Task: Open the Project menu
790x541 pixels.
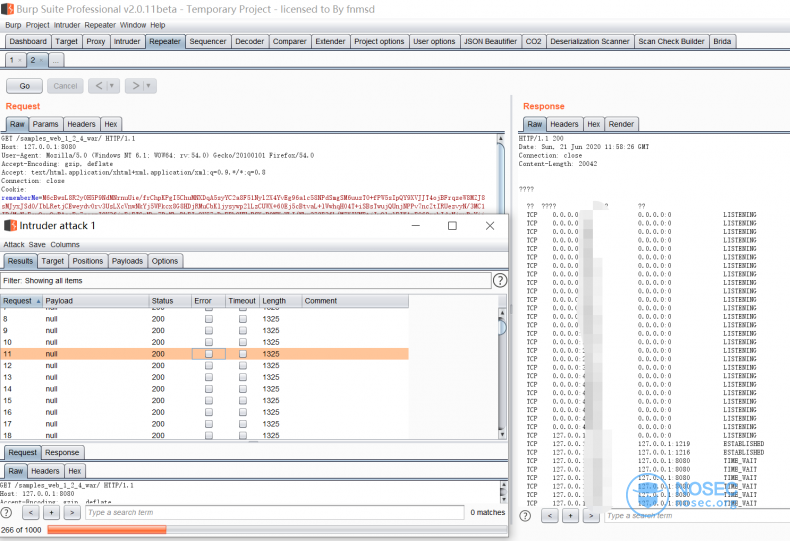Action: (38, 25)
